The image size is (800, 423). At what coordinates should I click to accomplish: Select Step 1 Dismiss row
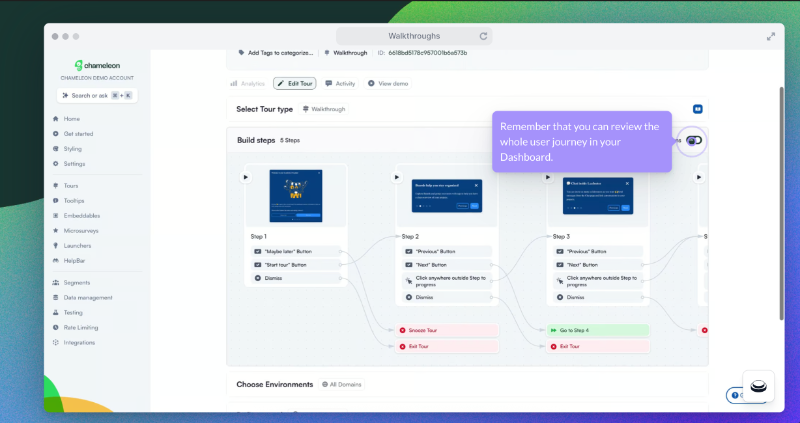pos(296,278)
